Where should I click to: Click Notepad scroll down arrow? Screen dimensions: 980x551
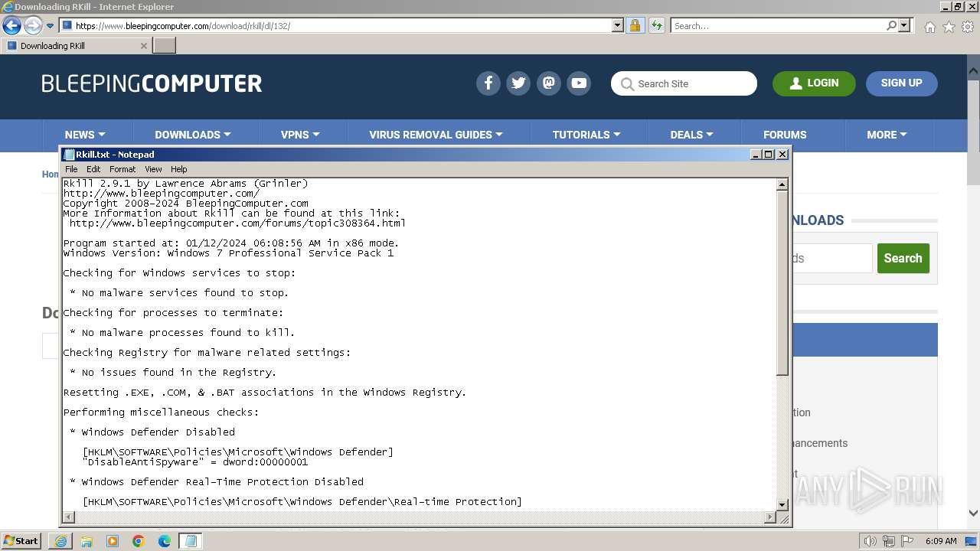coord(782,505)
